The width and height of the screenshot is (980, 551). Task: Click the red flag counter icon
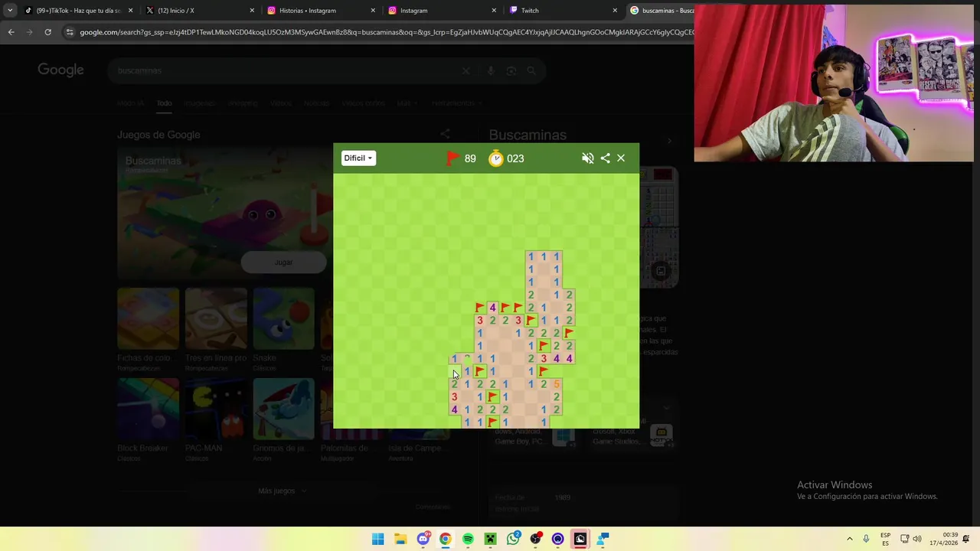452,158
